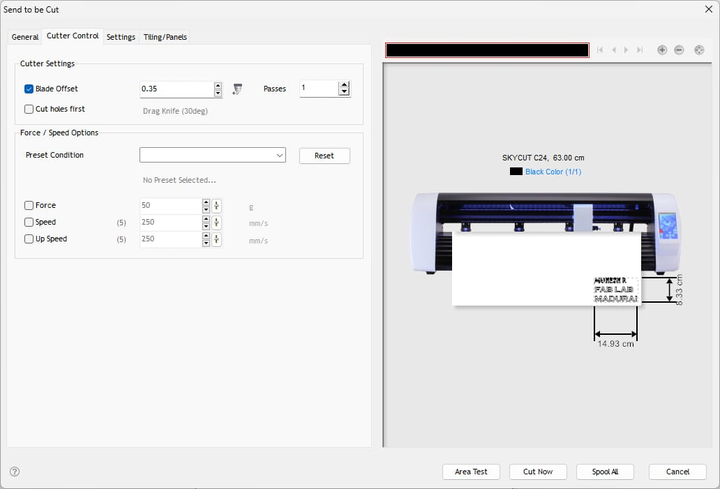This screenshot has width=720, height=489.
Task: Enable the Speed checkbox
Action: pyautogui.click(x=29, y=222)
